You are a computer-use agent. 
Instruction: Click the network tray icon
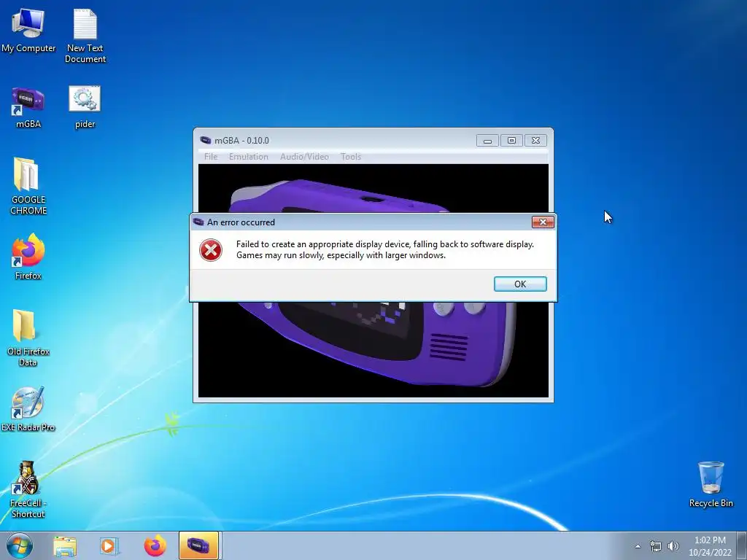[x=656, y=546]
